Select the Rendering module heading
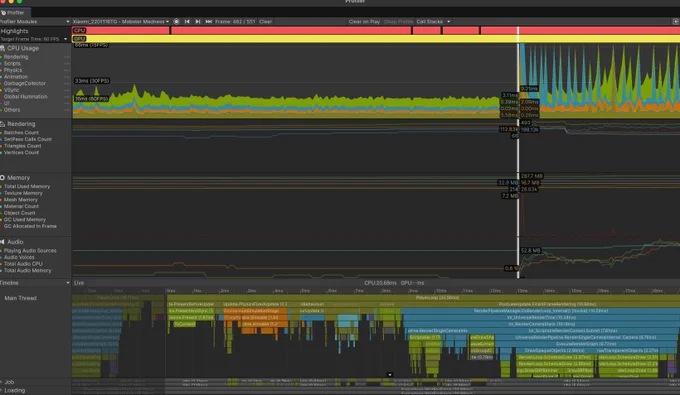Viewport: 680px width, 395px height. coord(21,124)
